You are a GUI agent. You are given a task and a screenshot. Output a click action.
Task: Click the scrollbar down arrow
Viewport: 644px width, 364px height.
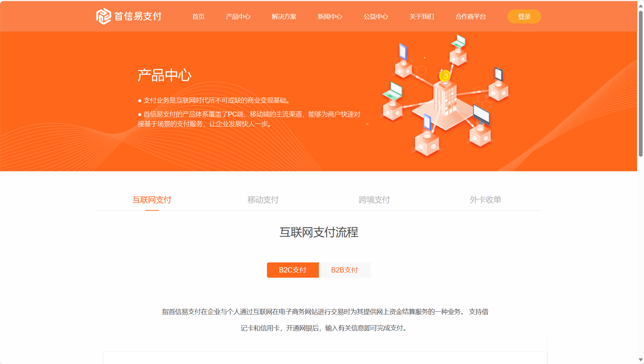[641, 360]
